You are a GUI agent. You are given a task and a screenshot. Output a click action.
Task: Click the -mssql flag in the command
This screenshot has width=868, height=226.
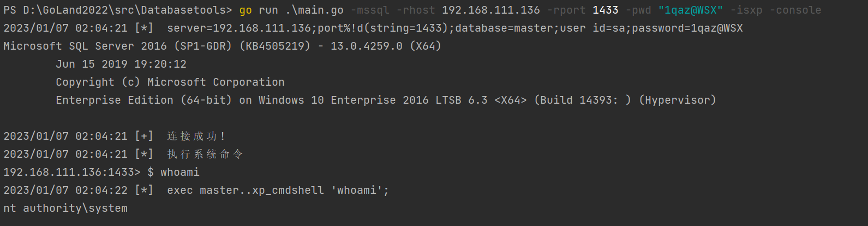370,10
